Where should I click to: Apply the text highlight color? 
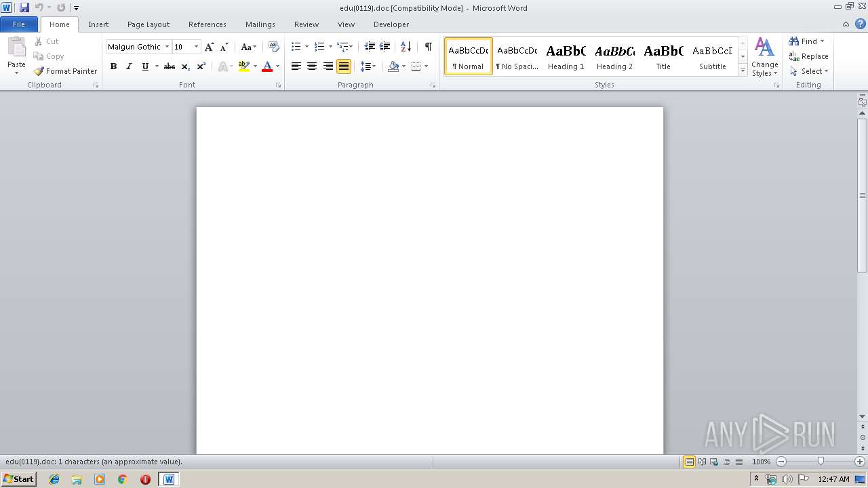244,66
